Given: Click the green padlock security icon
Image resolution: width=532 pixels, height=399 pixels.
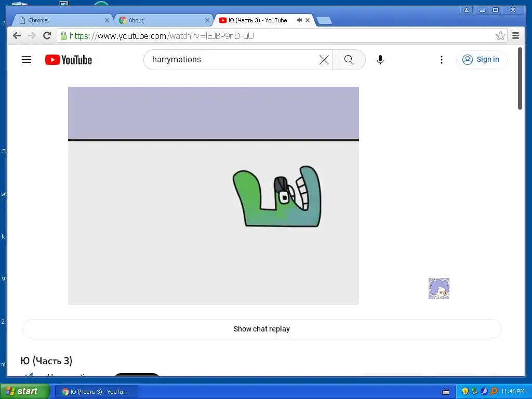Looking at the screenshot, I should [63, 36].
